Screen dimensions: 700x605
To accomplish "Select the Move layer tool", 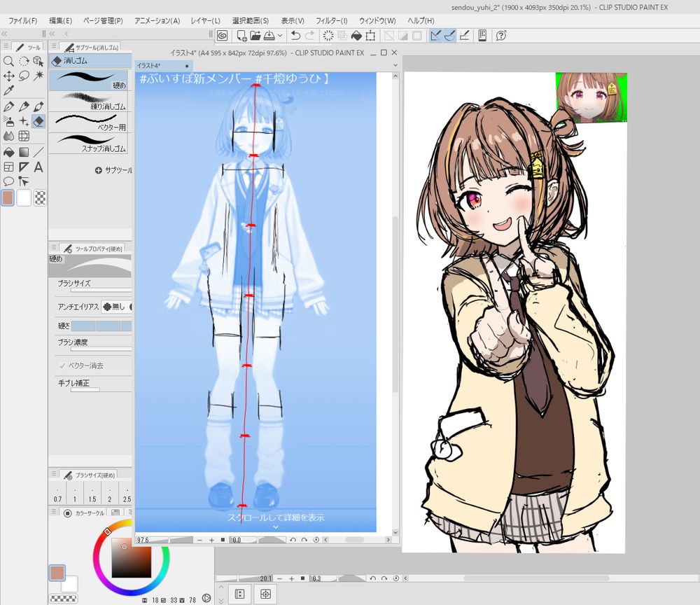I will 8,76.
